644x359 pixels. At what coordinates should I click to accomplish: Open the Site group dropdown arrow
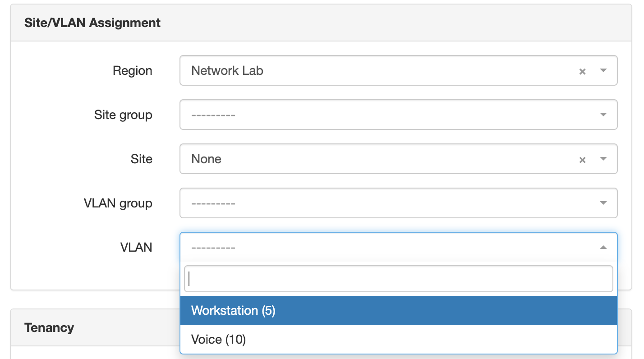click(x=603, y=115)
